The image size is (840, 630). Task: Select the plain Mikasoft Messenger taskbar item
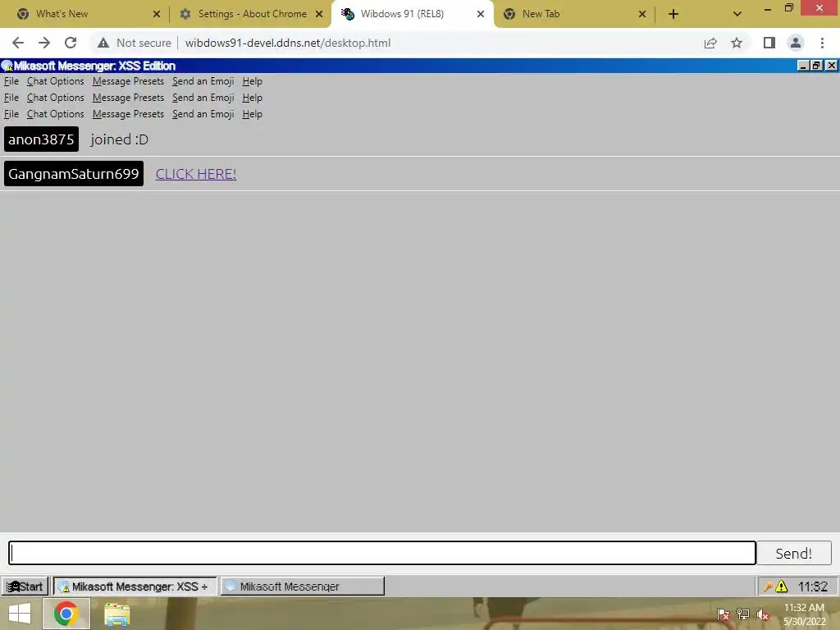point(303,586)
